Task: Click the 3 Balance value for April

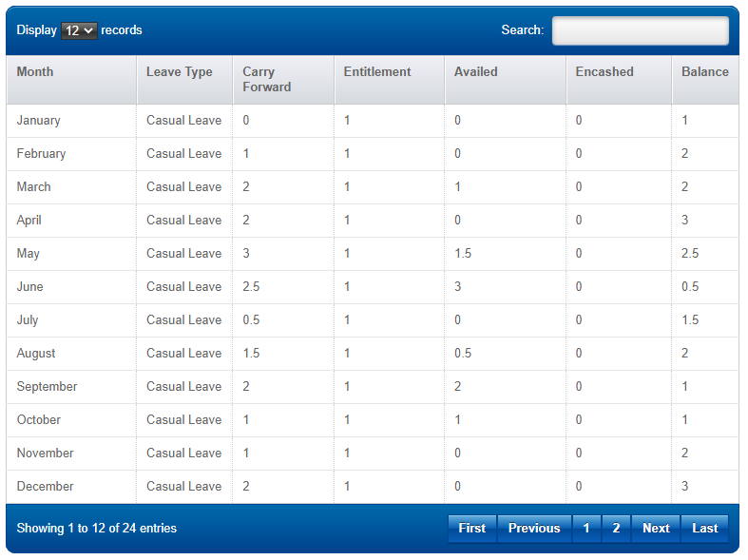Action: tap(684, 221)
